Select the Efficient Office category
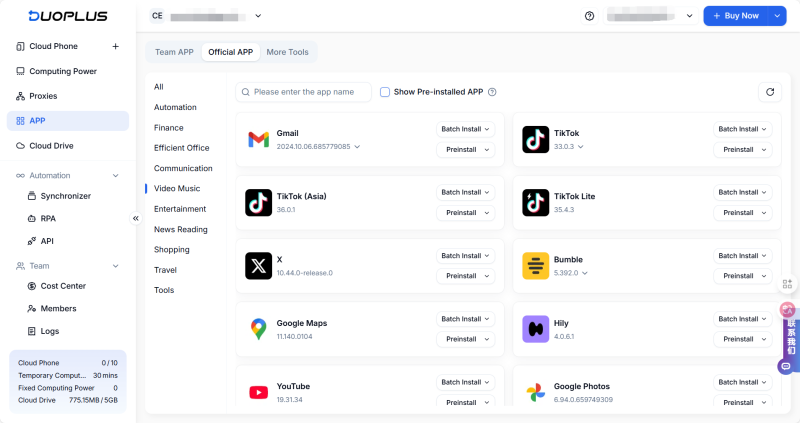 pyautogui.click(x=182, y=148)
